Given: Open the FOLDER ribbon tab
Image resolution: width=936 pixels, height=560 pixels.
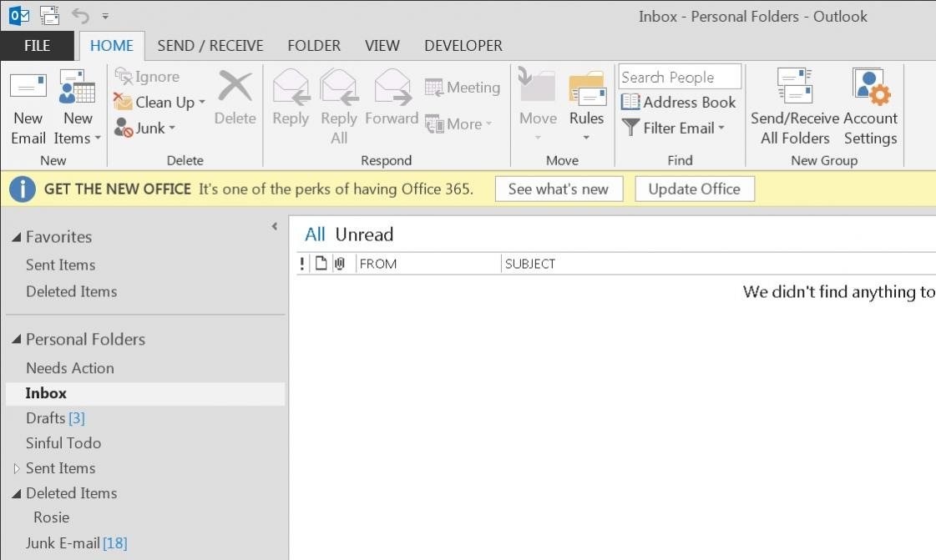Looking at the screenshot, I should coord(314,45).
